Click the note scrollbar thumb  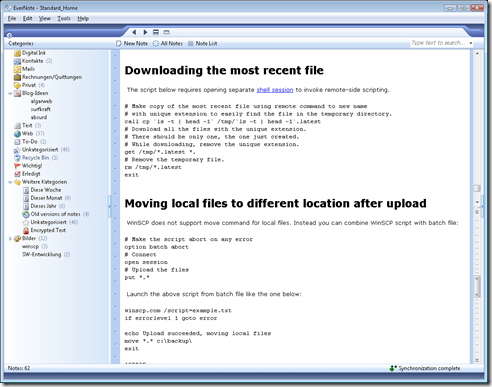coord(477,189)
